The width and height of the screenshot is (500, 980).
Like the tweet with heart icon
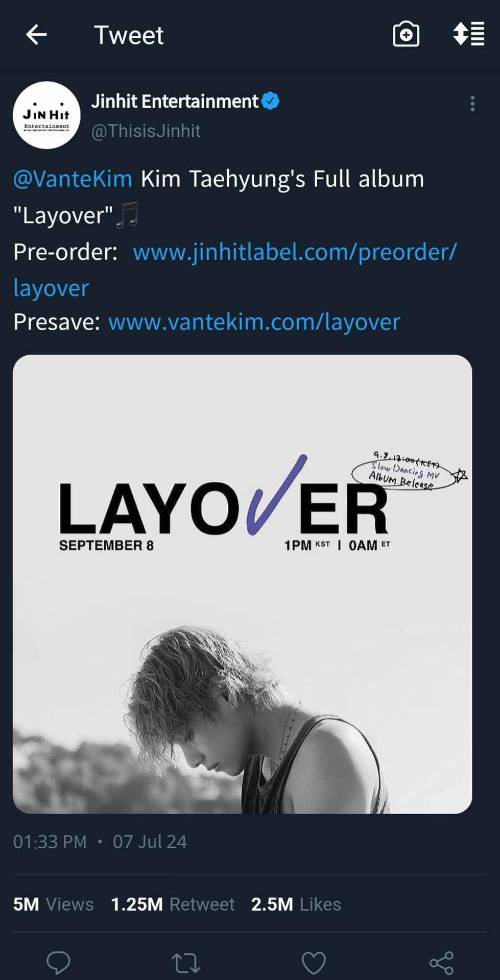314,963
